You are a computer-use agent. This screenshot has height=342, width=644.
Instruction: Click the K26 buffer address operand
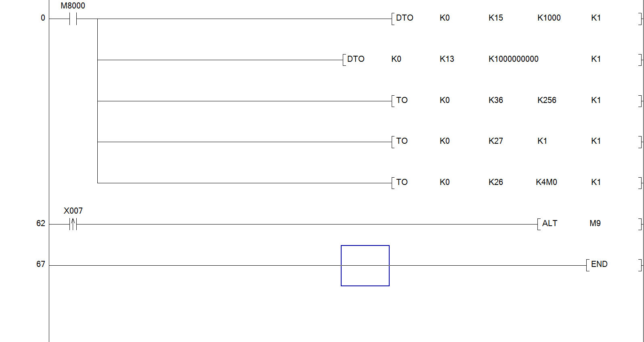point(495,183)
